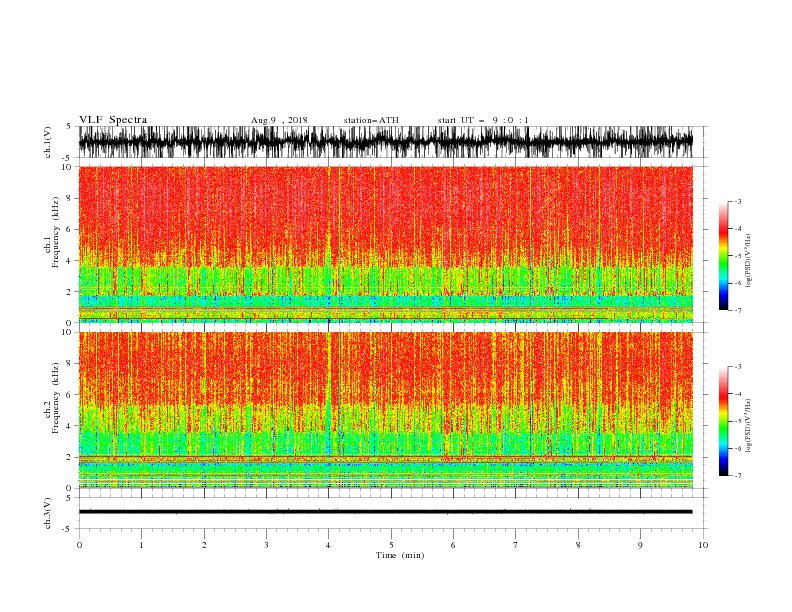The height and width of the screenshot is (612, 792).
Task: Click the '-7' label on lower colorbar
Action: (x=737, y=476)
